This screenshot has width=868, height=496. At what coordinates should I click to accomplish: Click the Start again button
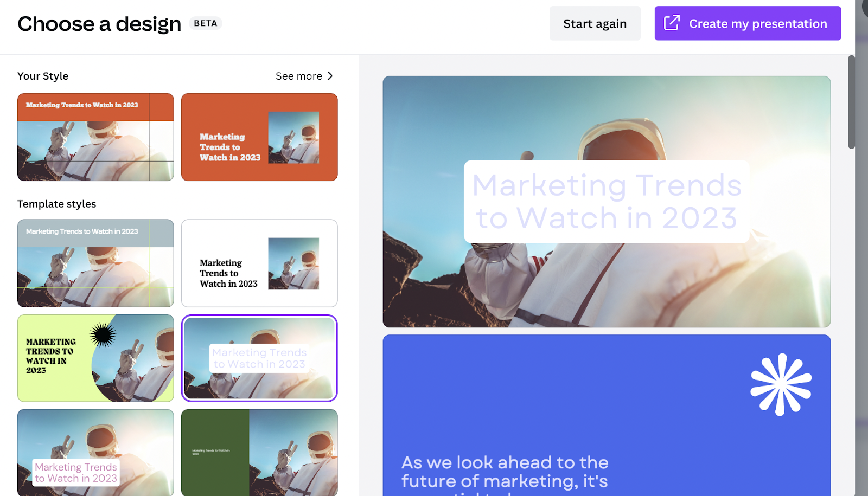[595, 23]
